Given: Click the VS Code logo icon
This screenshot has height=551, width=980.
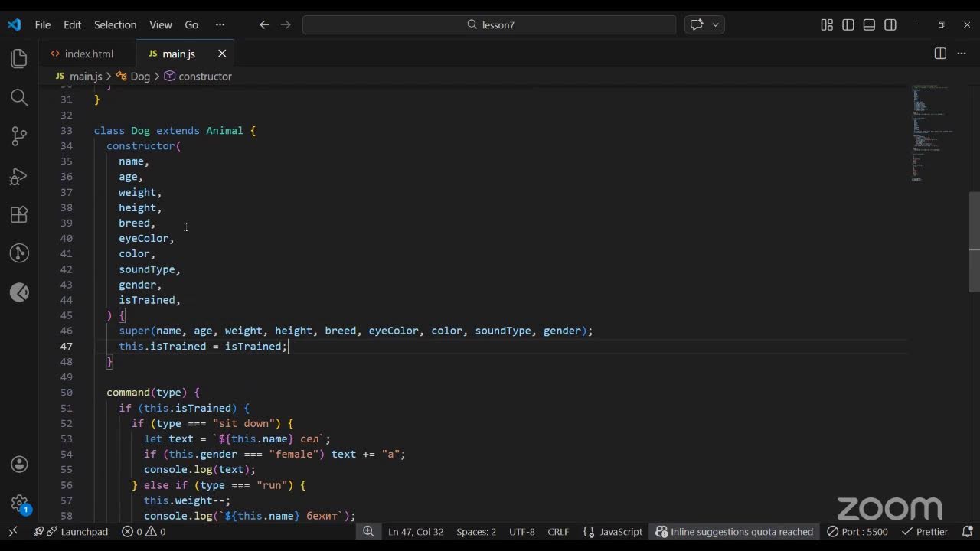Looking at the screenshot, I should [x=14, y=24].
